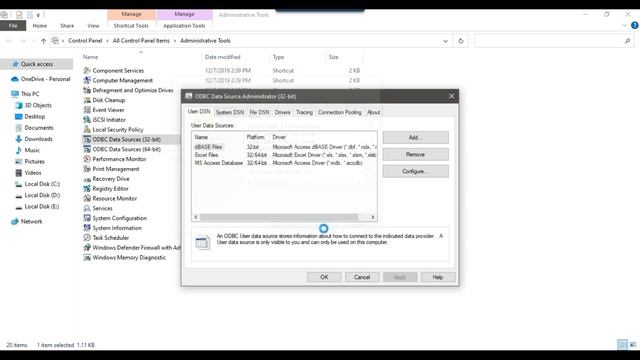
Task: Switch to Tracing tab
Action: (304, 112)
